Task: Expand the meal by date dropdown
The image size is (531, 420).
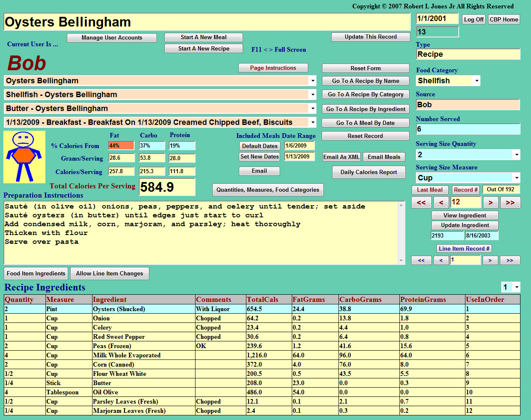Action: (312, 122)
